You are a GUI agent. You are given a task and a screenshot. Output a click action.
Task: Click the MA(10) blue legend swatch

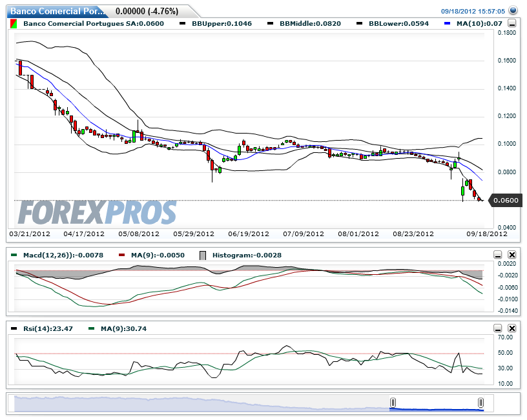tap(447, 23)
